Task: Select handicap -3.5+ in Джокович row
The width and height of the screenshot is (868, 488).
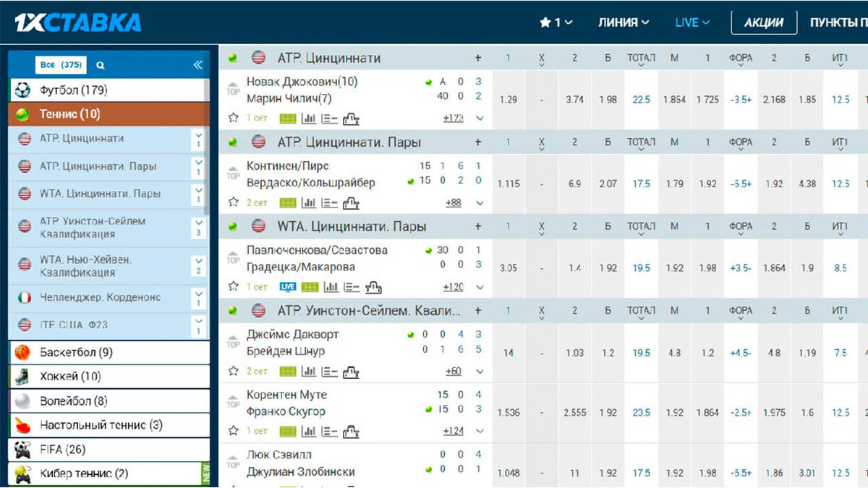Action: [741, 100]
